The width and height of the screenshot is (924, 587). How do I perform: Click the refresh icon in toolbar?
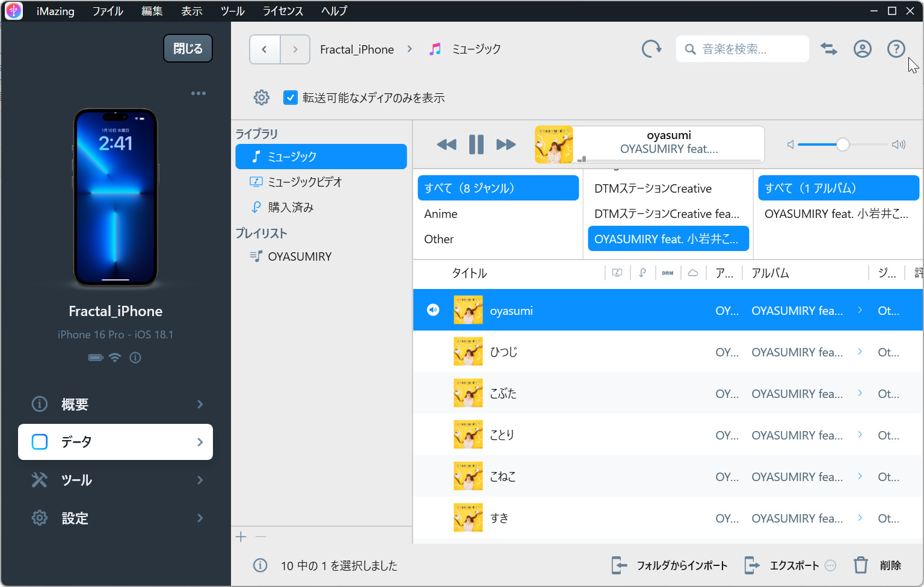pos(651,49)
